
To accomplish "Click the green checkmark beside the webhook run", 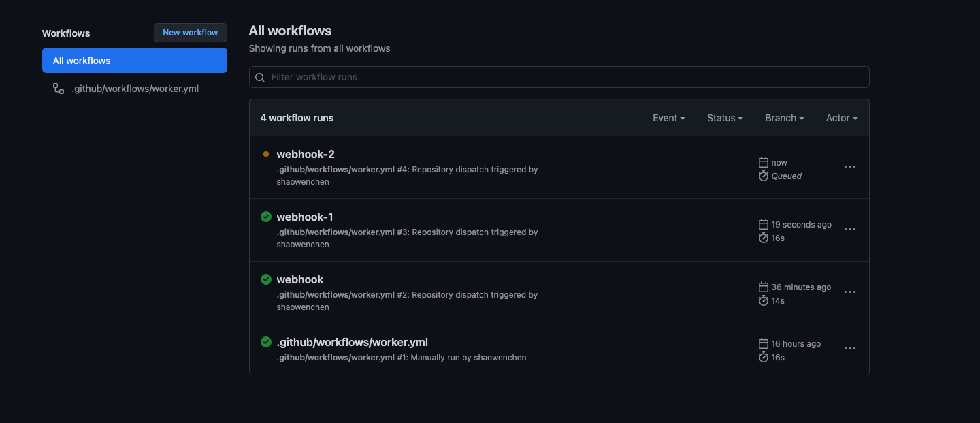I will coord(266,279).
